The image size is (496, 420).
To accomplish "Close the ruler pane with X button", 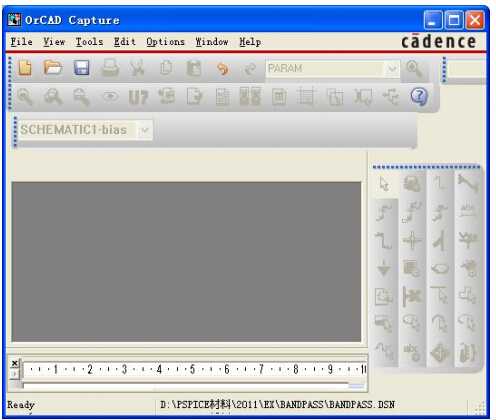I will click(15, 363).
